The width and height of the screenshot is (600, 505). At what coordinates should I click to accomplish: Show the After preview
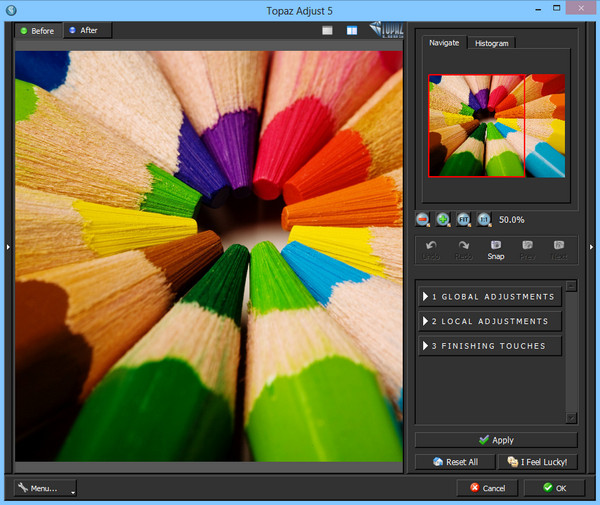tap(84, 30)
